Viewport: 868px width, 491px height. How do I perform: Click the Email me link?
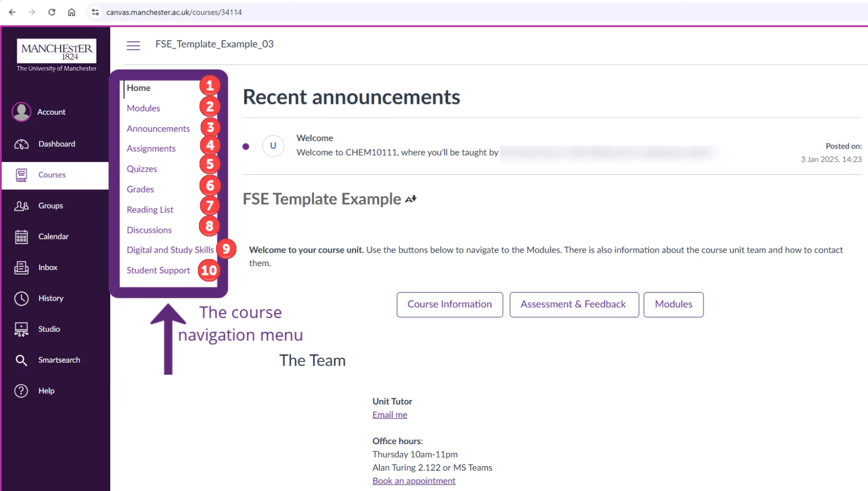point(389,414)
